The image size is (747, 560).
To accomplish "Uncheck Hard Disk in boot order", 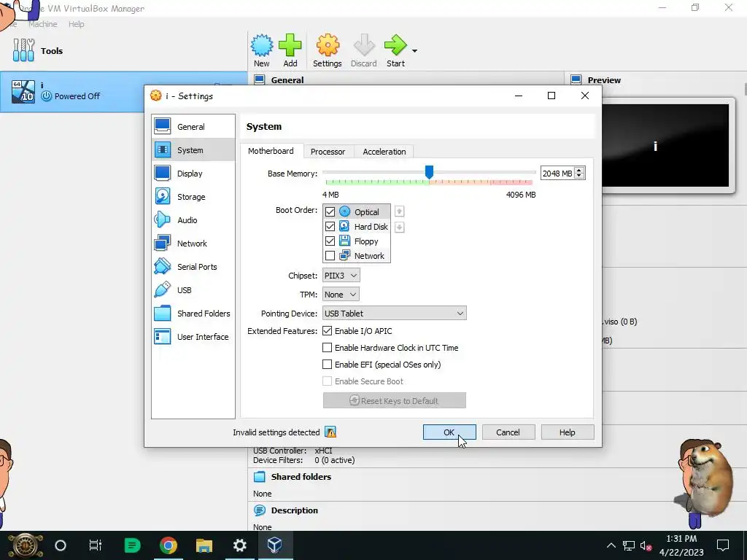I will tap(330, 226).
